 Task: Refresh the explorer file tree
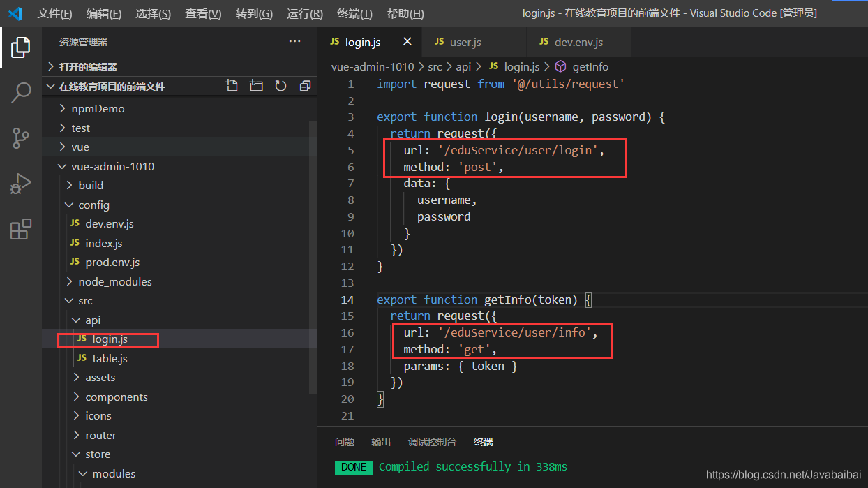pyautogui.click(x=280, y=86)
